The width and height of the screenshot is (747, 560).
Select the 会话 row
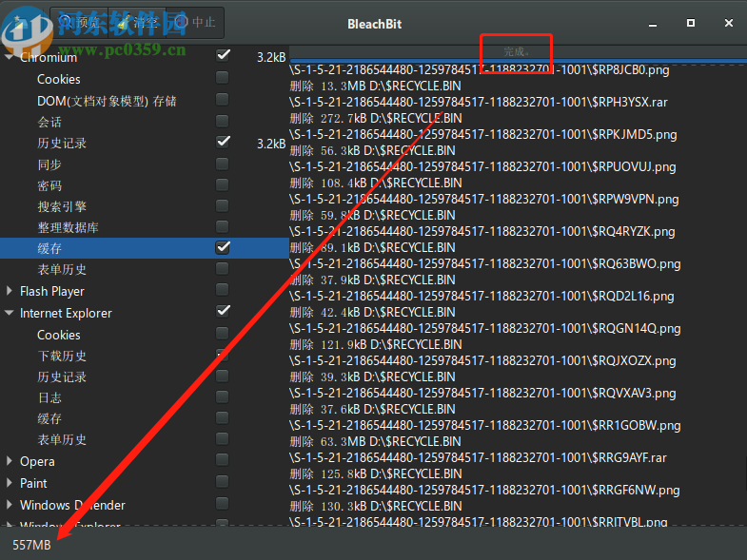[x=49, y=123]
